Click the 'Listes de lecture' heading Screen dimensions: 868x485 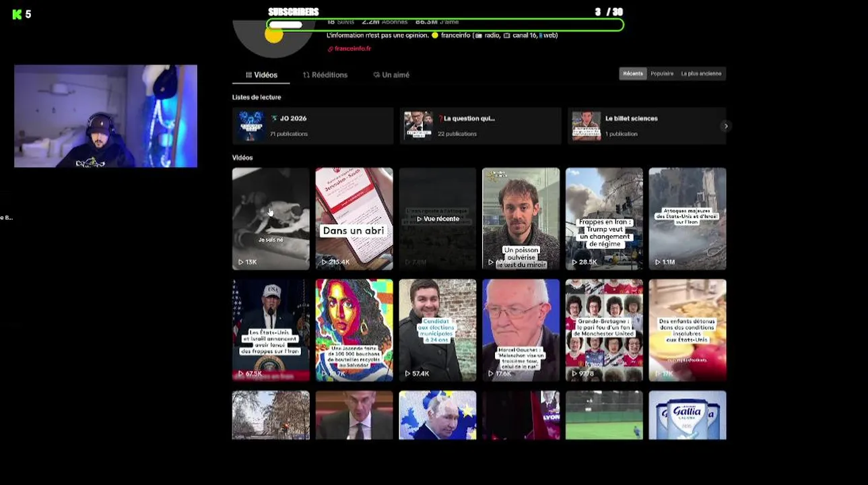(257, 97)
